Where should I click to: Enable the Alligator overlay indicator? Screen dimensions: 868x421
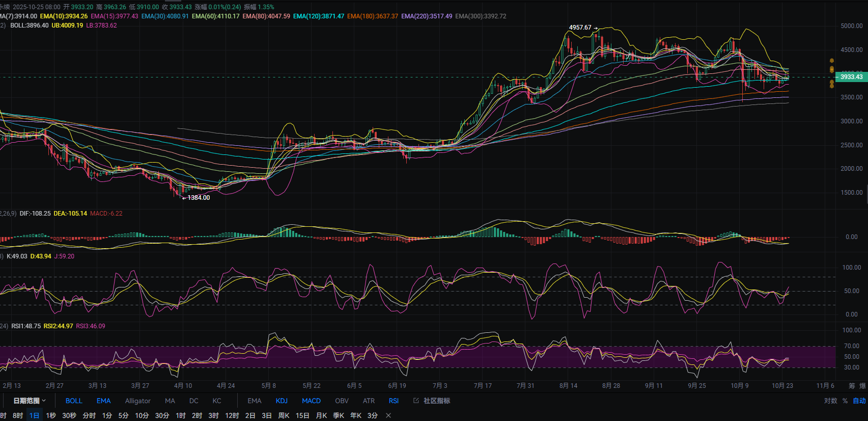click(x=137, y=401)
